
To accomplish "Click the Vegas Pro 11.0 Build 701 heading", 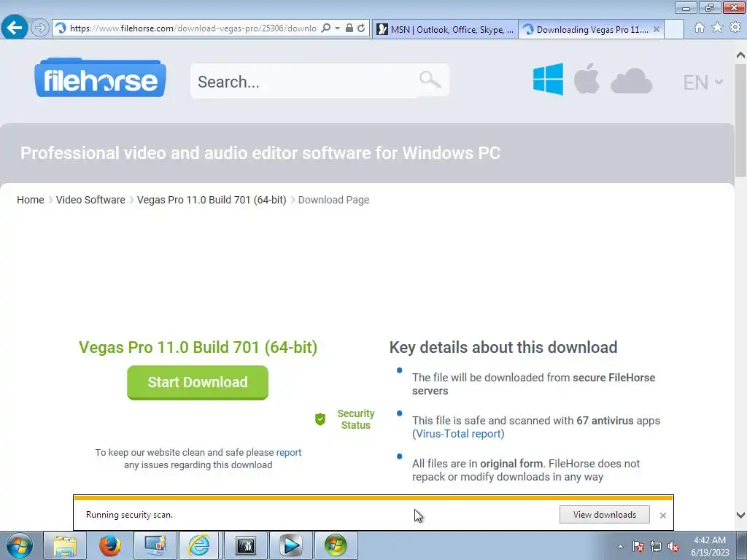I will pyautogui.click(x=198, y=347).
